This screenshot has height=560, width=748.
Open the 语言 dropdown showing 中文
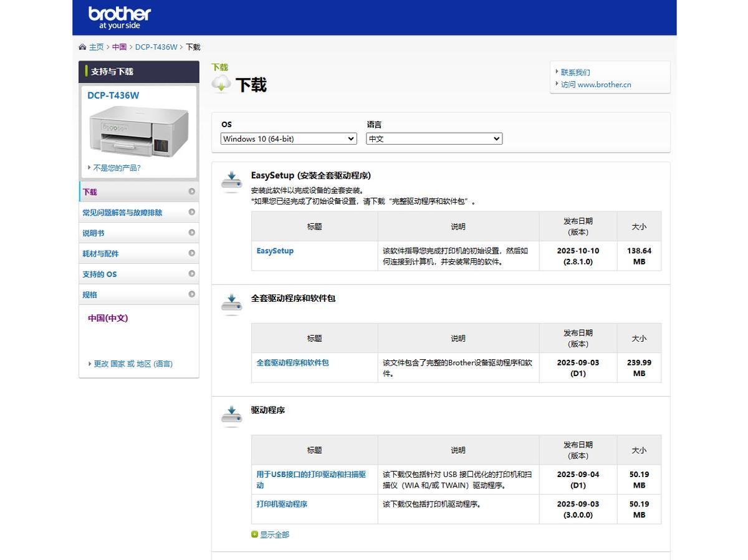pos(434,139)
